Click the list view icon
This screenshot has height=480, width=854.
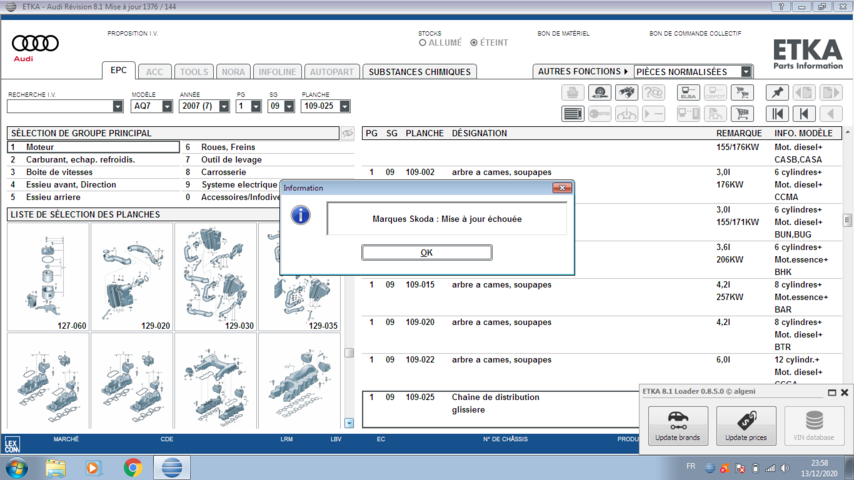pos(572,114)
